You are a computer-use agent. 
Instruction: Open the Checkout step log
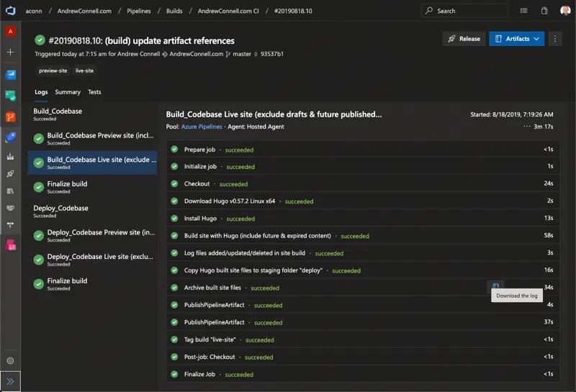tap(363, 183)
